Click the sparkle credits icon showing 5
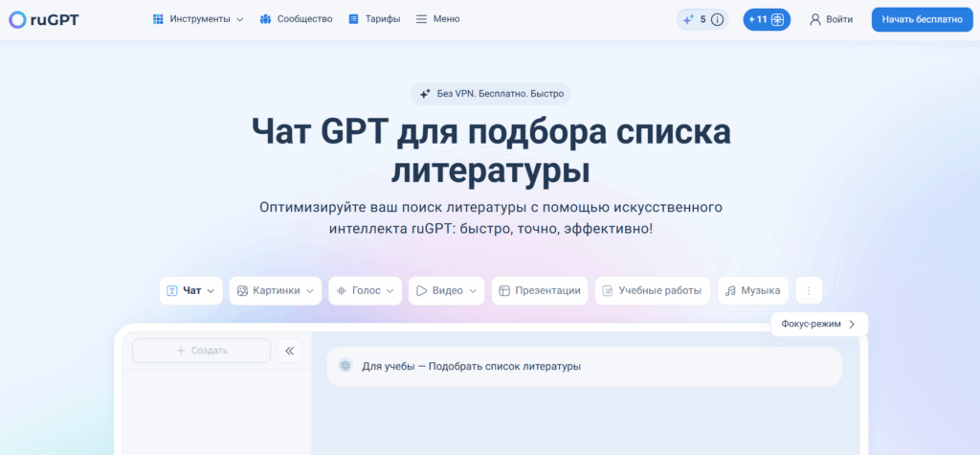980x455 pixels. [688, 19]
